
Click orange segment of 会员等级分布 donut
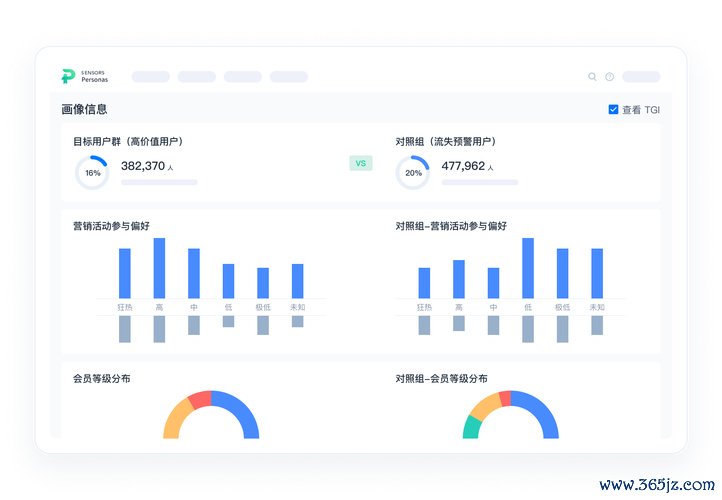pyautogui.click(x=177, y=419)
